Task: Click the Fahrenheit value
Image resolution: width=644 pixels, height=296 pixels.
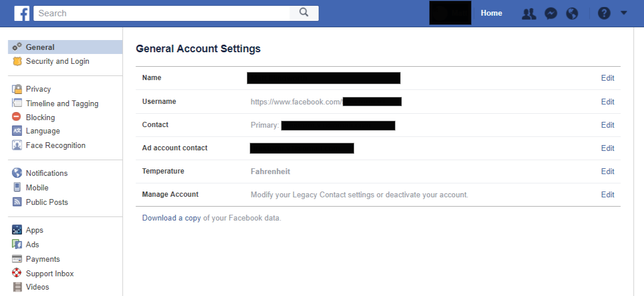Action: click(270, 172)
